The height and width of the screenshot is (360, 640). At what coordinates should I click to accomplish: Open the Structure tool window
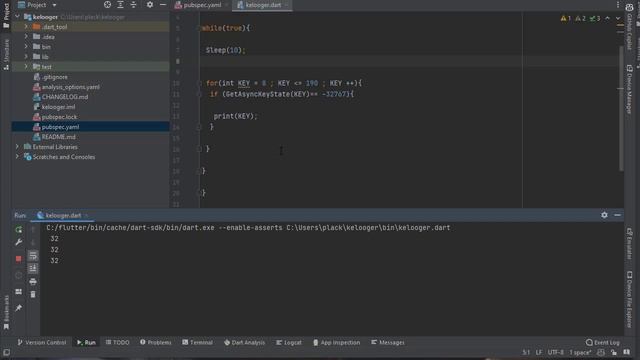(x=6, y=54)
